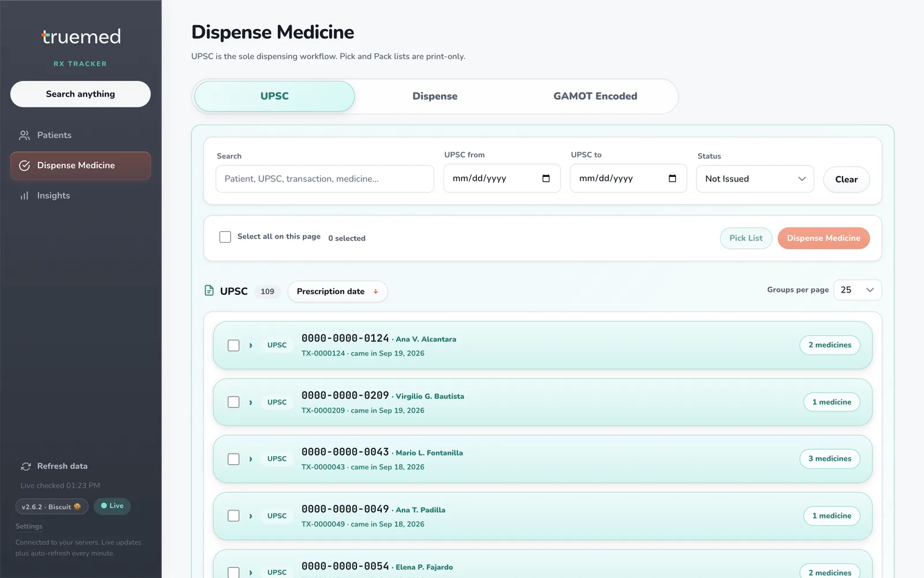Click the UPSC from date field
The height and width of the screenshot is (578, 924).
coord(502,178)
